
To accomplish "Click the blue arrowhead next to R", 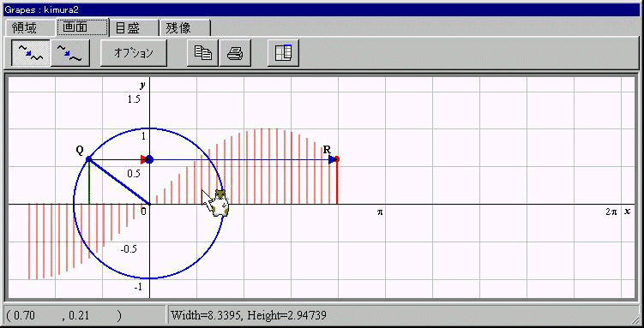I will pyautogui.click(x=332, y=160).
